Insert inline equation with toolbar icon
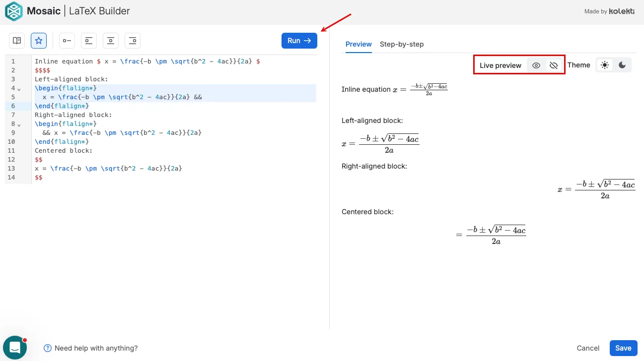This screenshot has width=644, height=361. pos(67,41)
